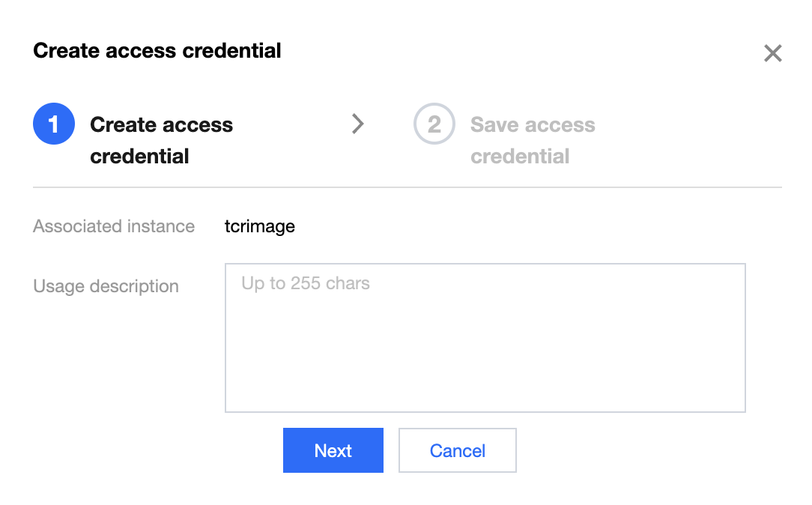Click the dialog title heading text
812x505 pixels.
(x=157, y=51)
